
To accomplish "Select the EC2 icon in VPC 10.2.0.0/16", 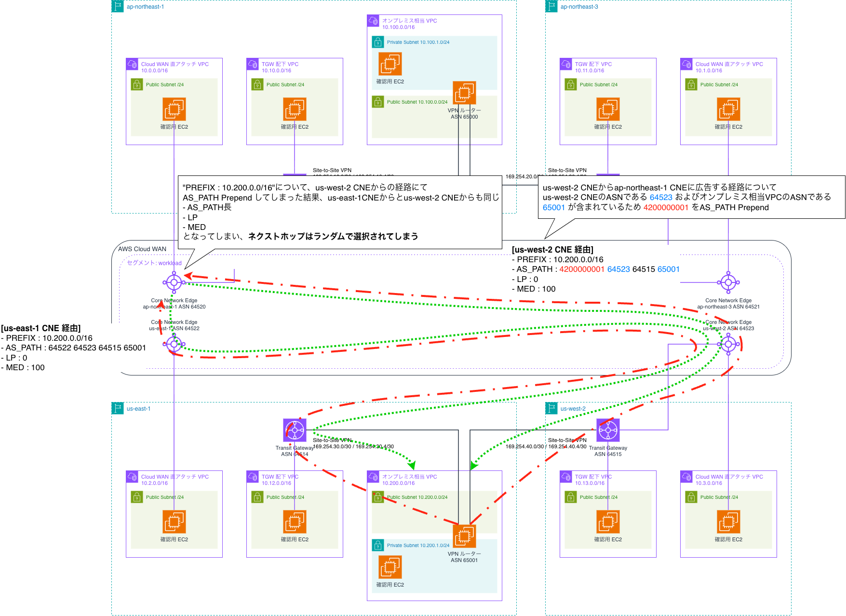I will pos(174,522).
